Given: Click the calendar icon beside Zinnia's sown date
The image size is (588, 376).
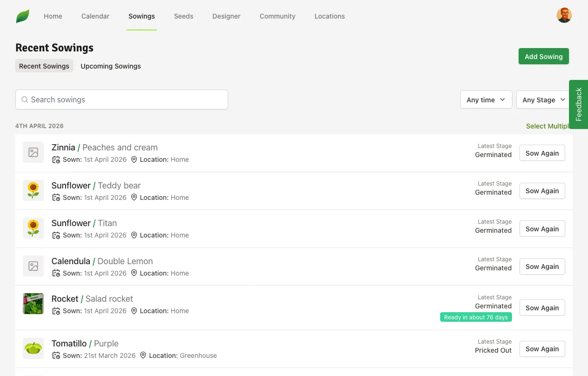Looking at the screenshot, I should tap(56, 159).
